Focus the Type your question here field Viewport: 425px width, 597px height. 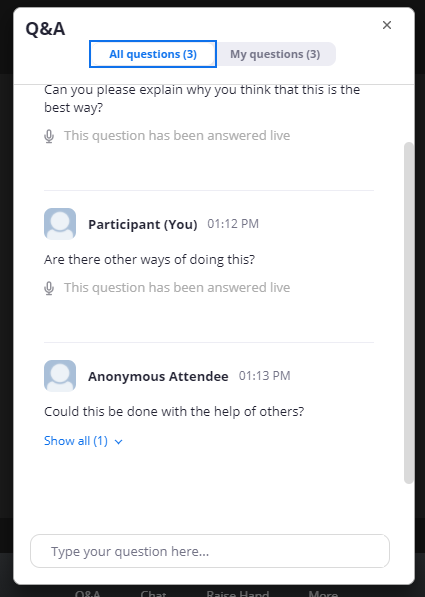click(210, 551)
